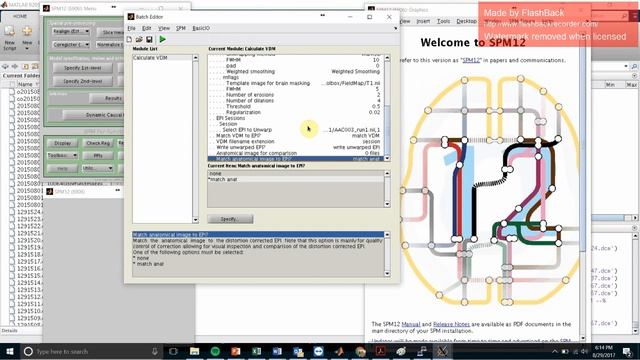Click Specify 2nd-level in SPM12 Menu
This screenshot has height=360, width=640.
pyautogui.click(x=82, y=81)
